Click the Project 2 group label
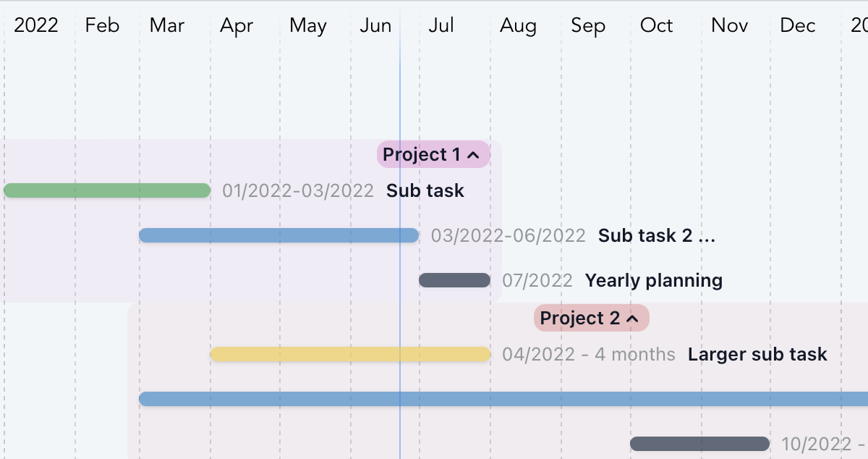This screenshot has width=868, height=459. (x=579, y=319)
